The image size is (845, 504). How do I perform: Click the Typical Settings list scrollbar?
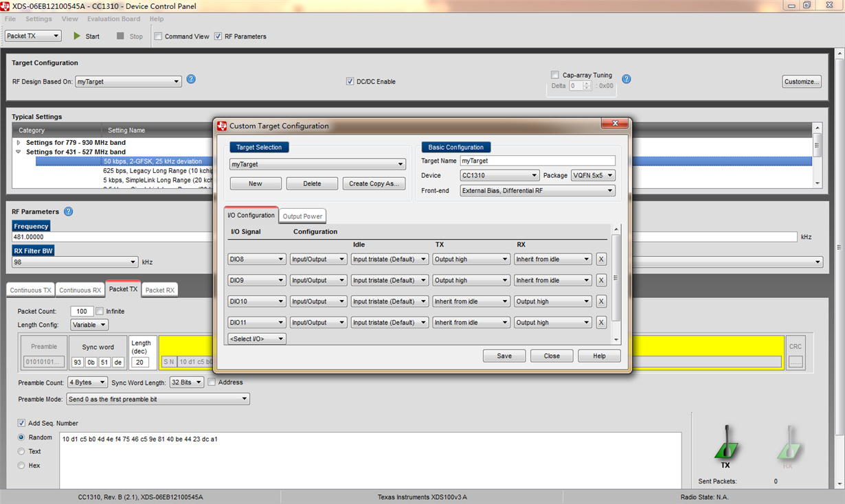[x=817, y=155]
